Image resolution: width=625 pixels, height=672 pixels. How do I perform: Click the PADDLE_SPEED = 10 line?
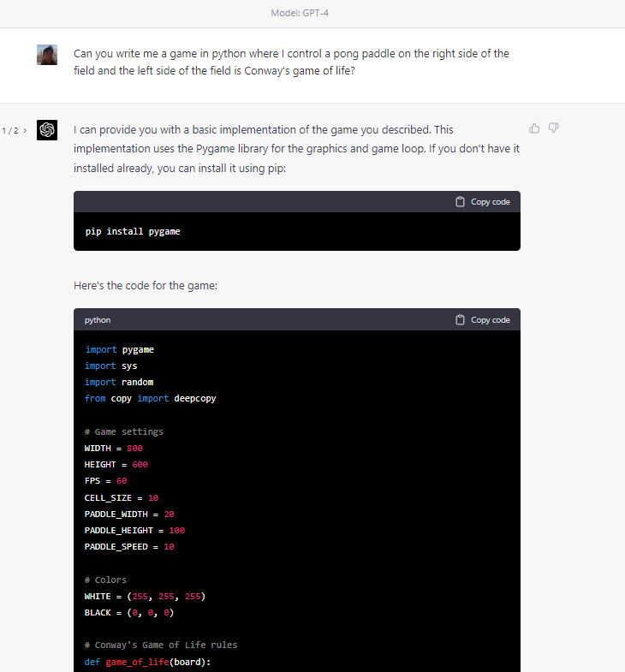click(129, 547)
